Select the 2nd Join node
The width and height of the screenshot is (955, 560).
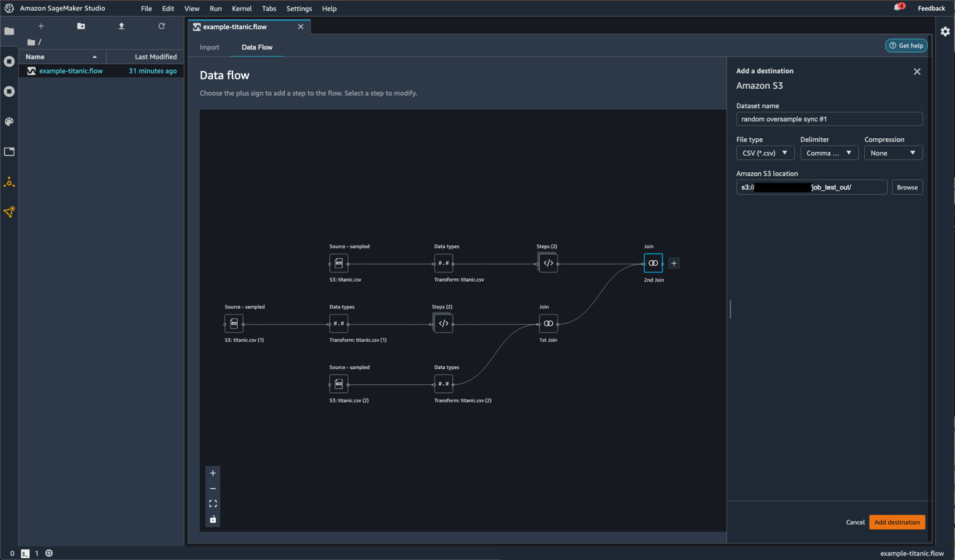click(653, 263)
